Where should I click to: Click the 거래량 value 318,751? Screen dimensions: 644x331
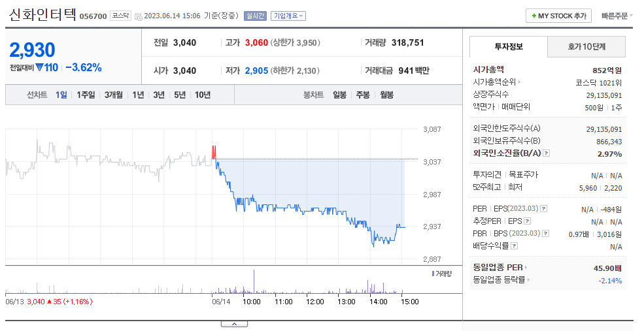(407, 42)
